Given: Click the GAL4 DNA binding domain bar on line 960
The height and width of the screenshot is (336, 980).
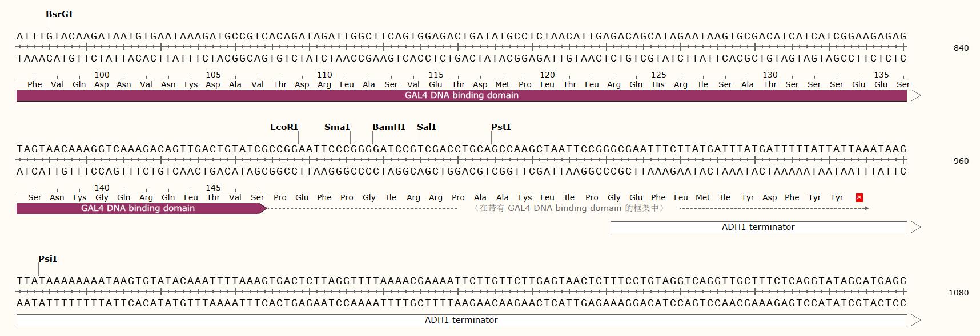Looking at the screenshot, I should [138, 209].
